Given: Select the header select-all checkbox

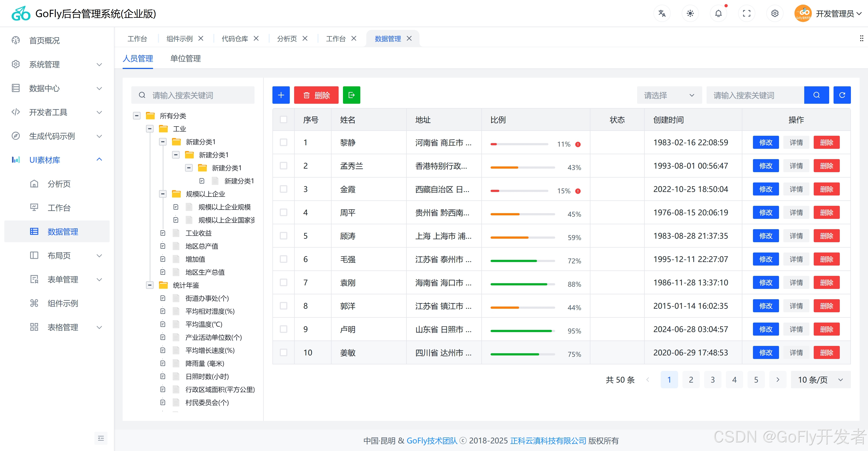Looking at the screenshot, I should [284, 120].
